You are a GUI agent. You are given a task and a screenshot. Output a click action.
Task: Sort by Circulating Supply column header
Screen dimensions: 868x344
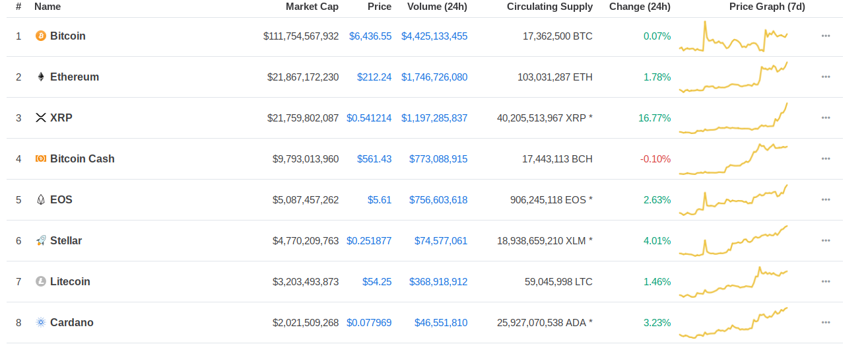pos(550,7)
